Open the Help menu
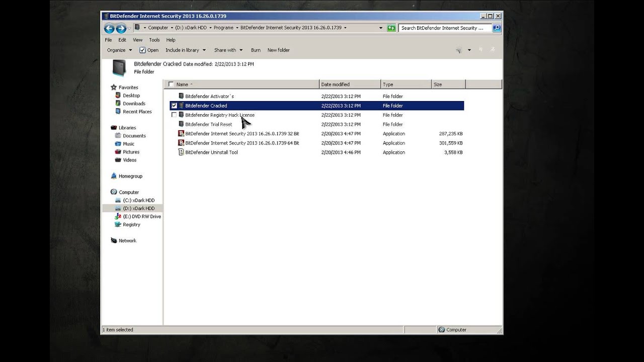This screenshot has height=362, width=644. click(x=171, y=40)
